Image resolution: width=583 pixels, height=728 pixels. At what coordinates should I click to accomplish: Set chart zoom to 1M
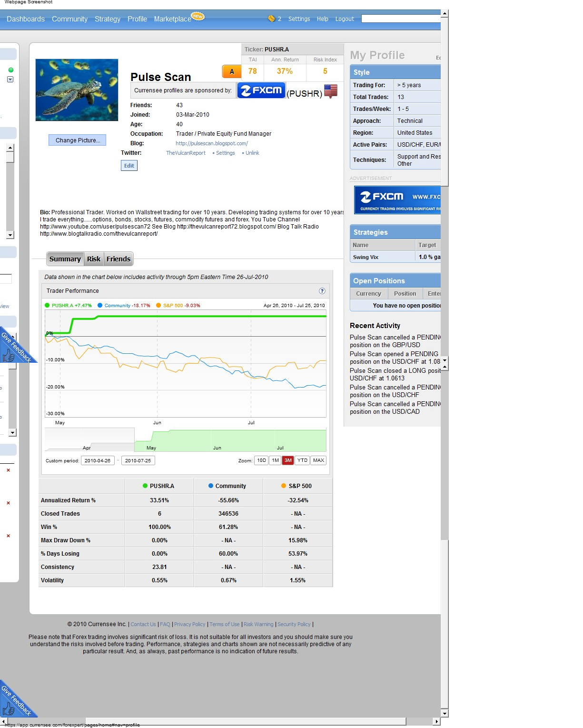pyautogui.click(x=275, y=460)
